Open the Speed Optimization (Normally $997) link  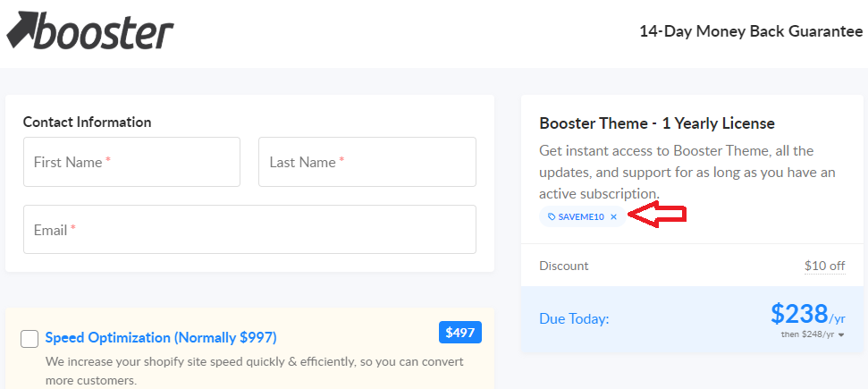tap(161, 337)
